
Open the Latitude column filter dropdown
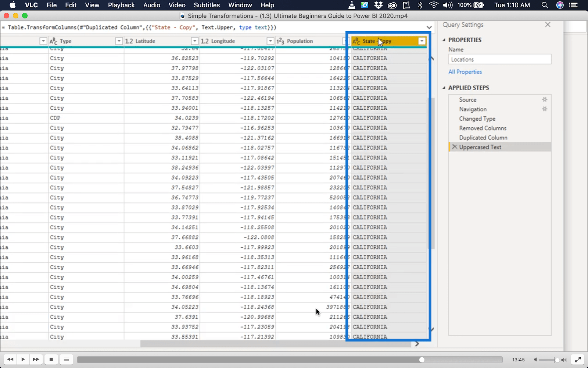[x=195, y=41]
